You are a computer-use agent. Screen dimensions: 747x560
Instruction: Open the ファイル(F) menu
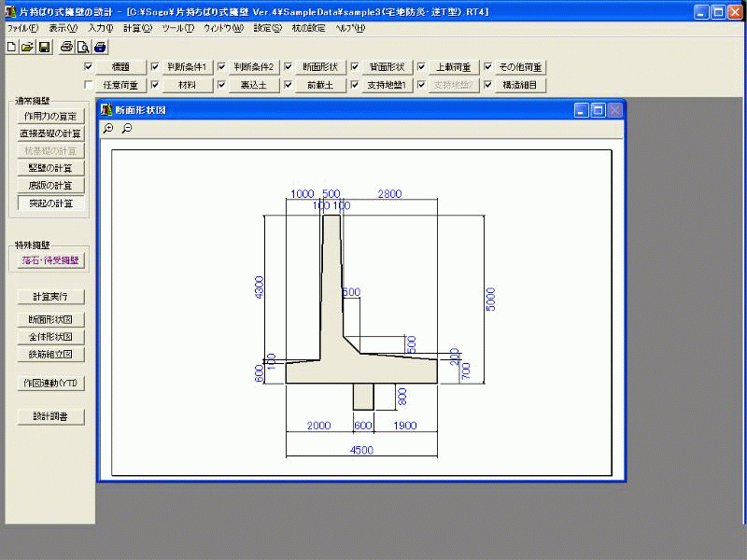click(x=22, y=29)
